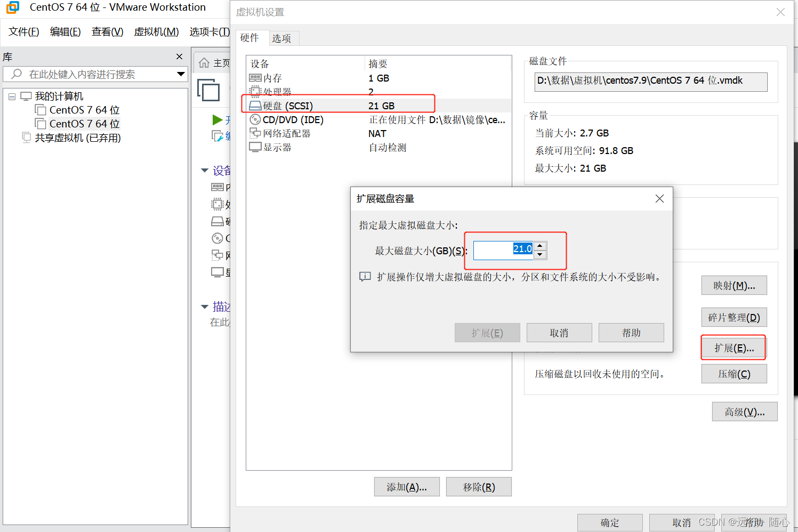Click the library search input box

click(x=95, y=74)
